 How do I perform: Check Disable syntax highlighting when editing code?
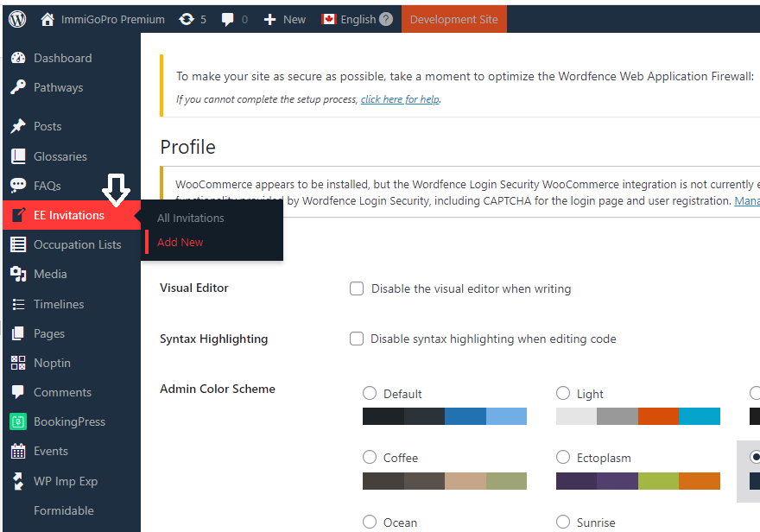357,339
